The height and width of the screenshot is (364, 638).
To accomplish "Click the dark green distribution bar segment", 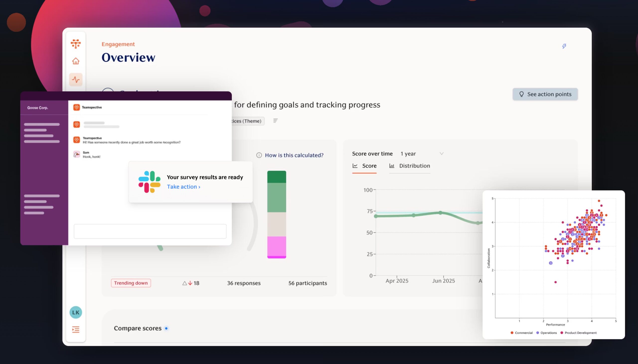I will click(x=276, y=177).
